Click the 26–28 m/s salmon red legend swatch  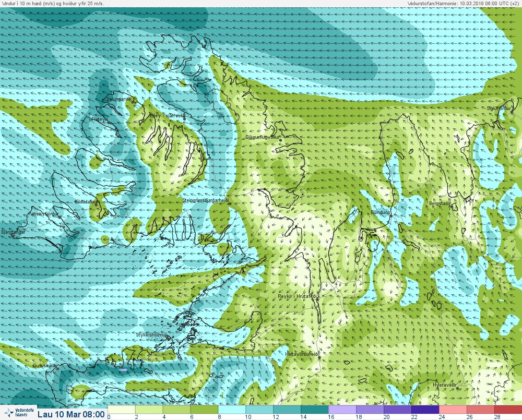pyautogui.click(x=480, y=410)
